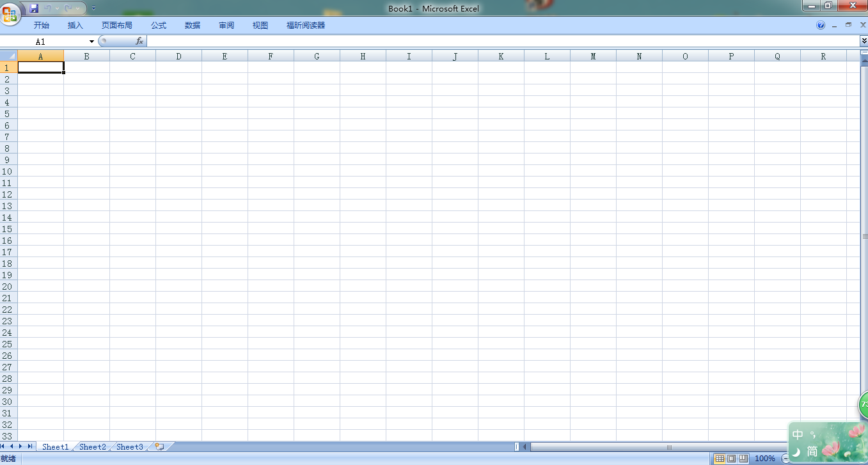Select cell A1 in the worksheet

point(41,67)
